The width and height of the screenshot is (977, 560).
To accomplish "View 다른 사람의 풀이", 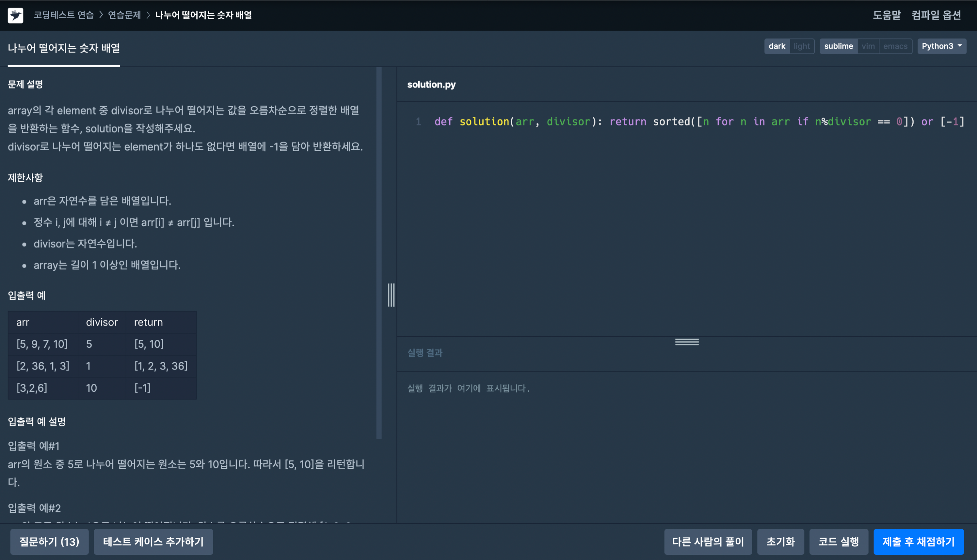I will pos(708,541).
